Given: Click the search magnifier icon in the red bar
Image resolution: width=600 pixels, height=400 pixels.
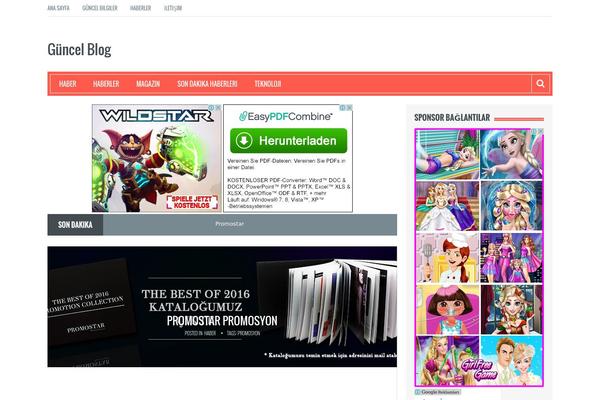Looking at the screenshot, I should (x=540, y=83).
